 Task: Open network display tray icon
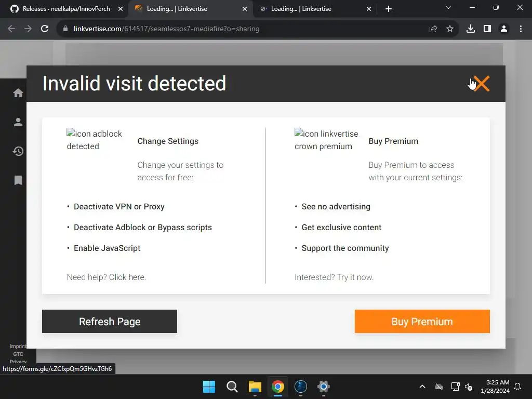click(x=455, y=387)
